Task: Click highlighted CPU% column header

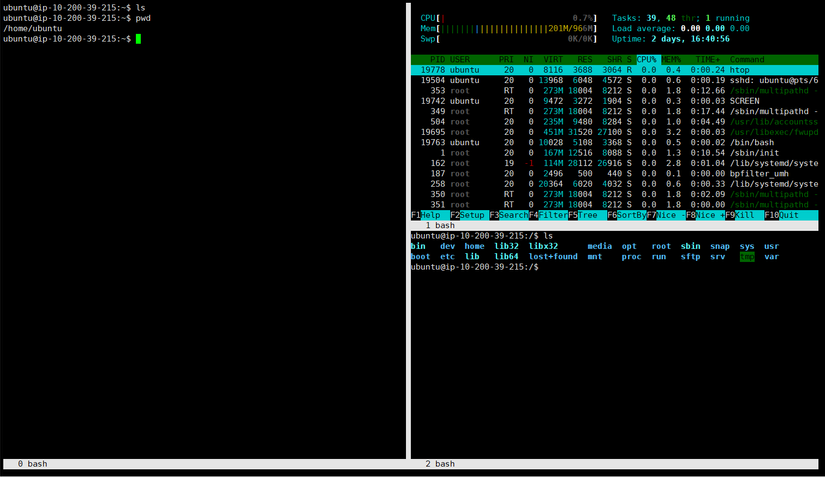Action: coord(648,59)
